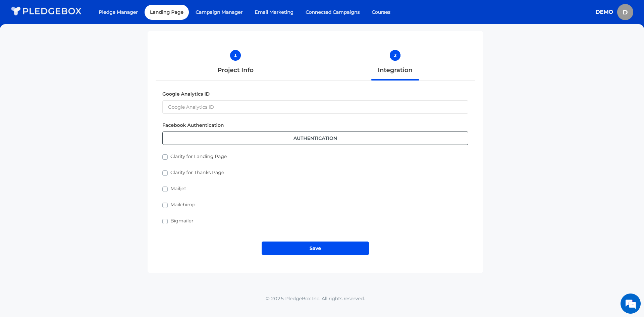Image resolution: width=644 pixels, height=317 pixels.
Task: Enable Clarity for Landing Page checkbox
Action: tap(165, 157)
